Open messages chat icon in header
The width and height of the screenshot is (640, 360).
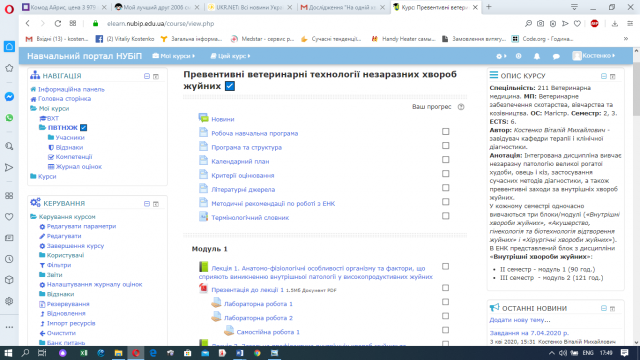click(556, 56)
